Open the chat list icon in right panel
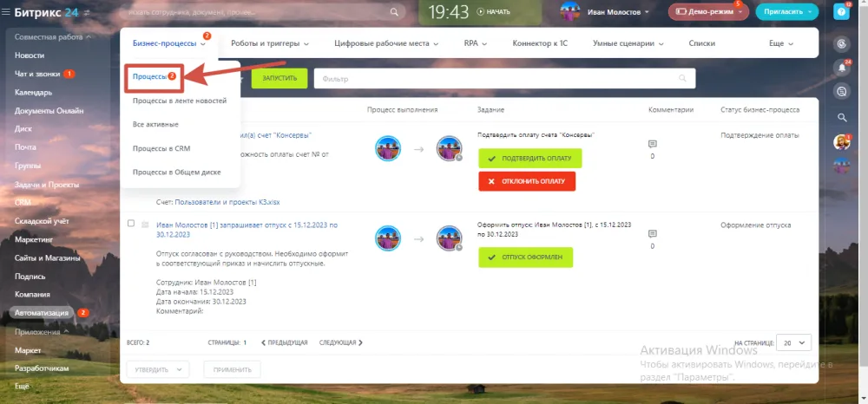The height and width of the screenshot is (404, 868). (x=841, y=92)
